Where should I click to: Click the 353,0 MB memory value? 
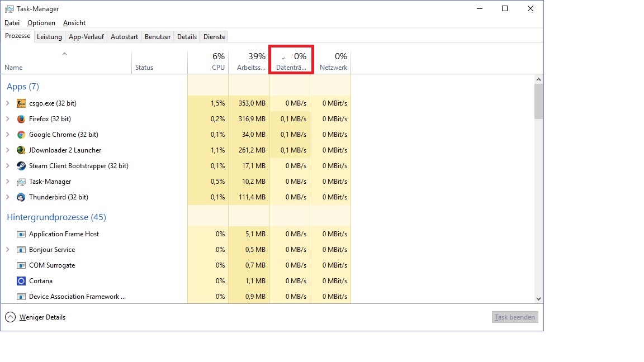252,103
